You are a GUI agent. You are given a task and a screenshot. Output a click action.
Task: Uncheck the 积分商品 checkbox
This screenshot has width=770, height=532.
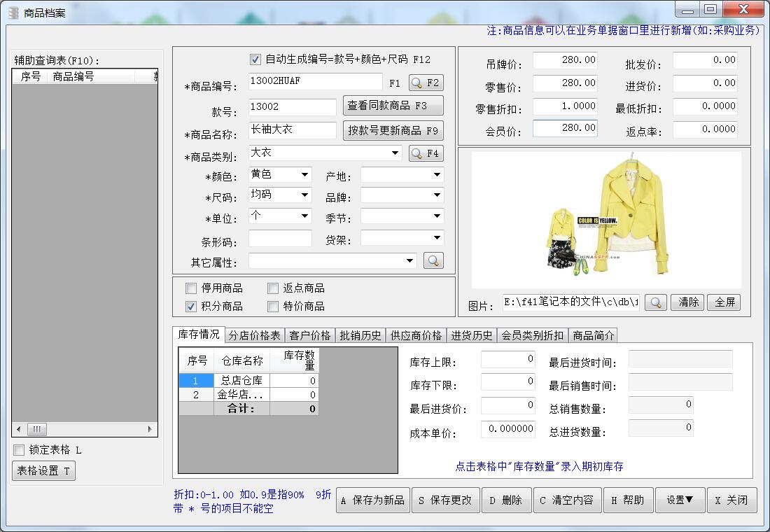pos(191,307)
